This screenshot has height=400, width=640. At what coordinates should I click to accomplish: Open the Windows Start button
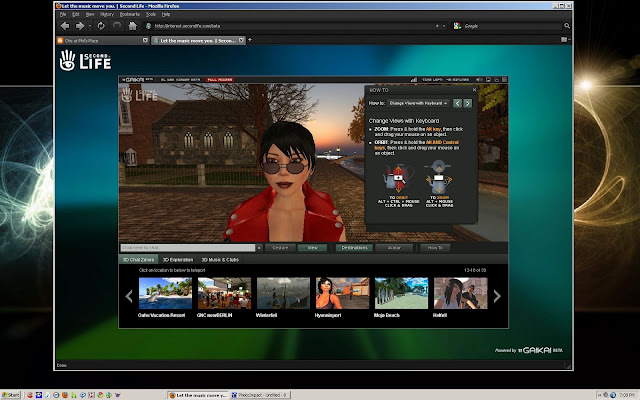pyautogui.click(x=11, y=395)
